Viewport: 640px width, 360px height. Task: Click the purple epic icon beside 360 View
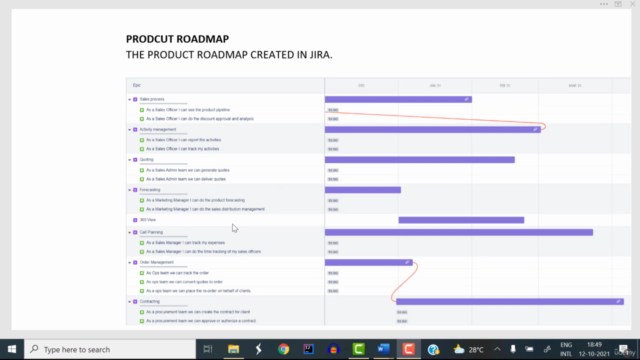pos(135,220)
